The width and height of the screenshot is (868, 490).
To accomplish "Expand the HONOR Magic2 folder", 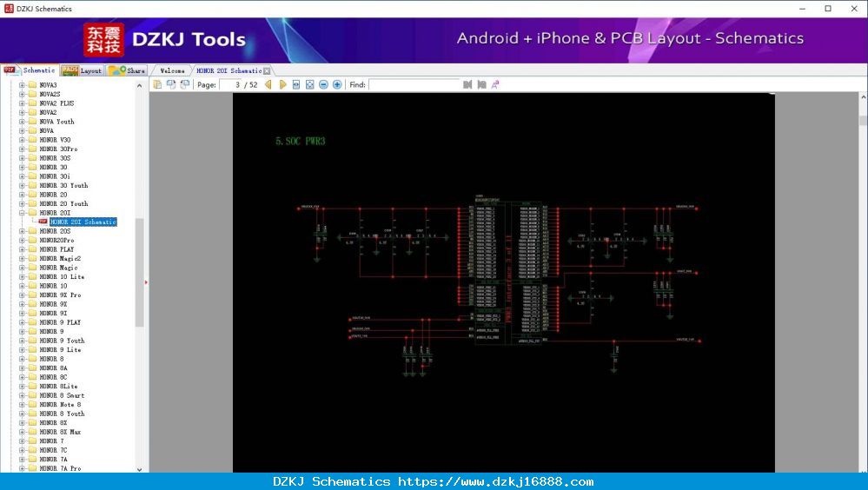I will 22,258.
